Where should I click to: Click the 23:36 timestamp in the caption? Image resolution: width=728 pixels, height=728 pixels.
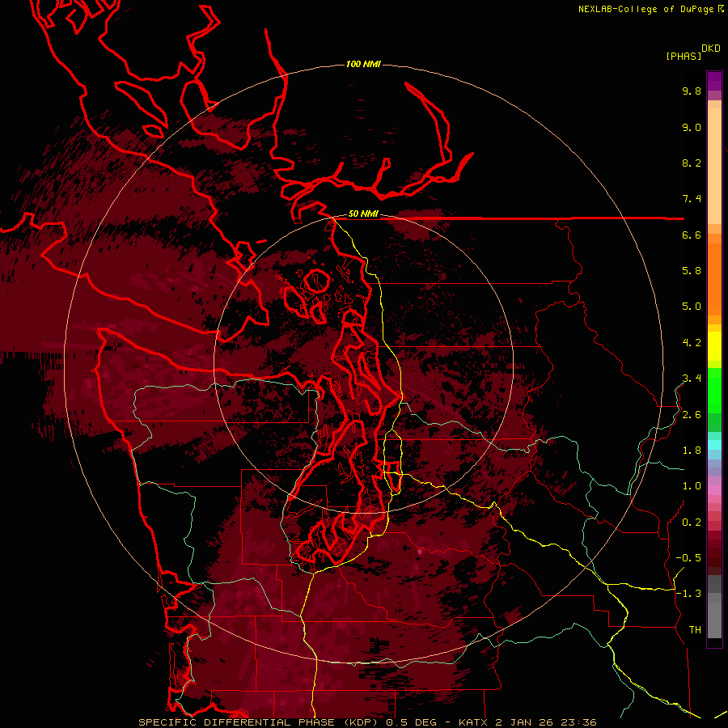tap(578, 722)
